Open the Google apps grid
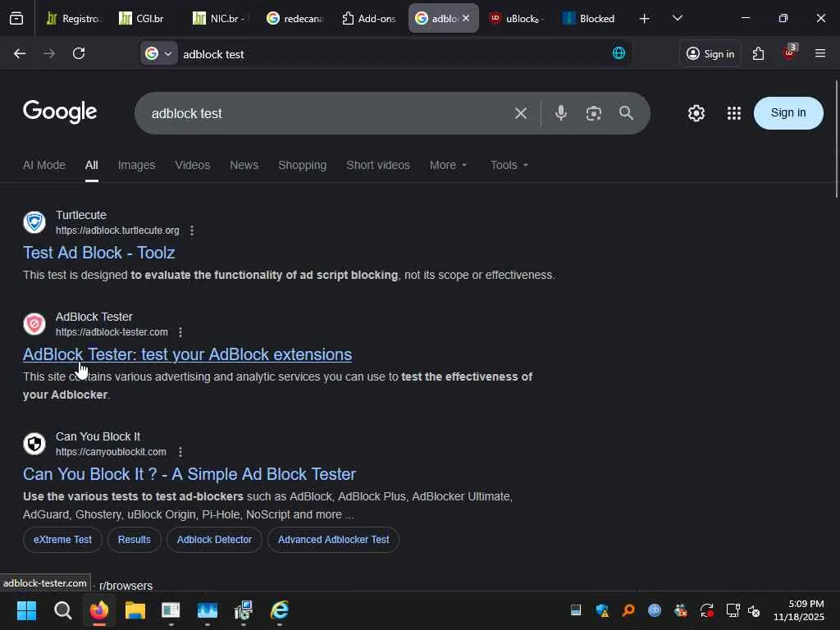 [734, 113]
